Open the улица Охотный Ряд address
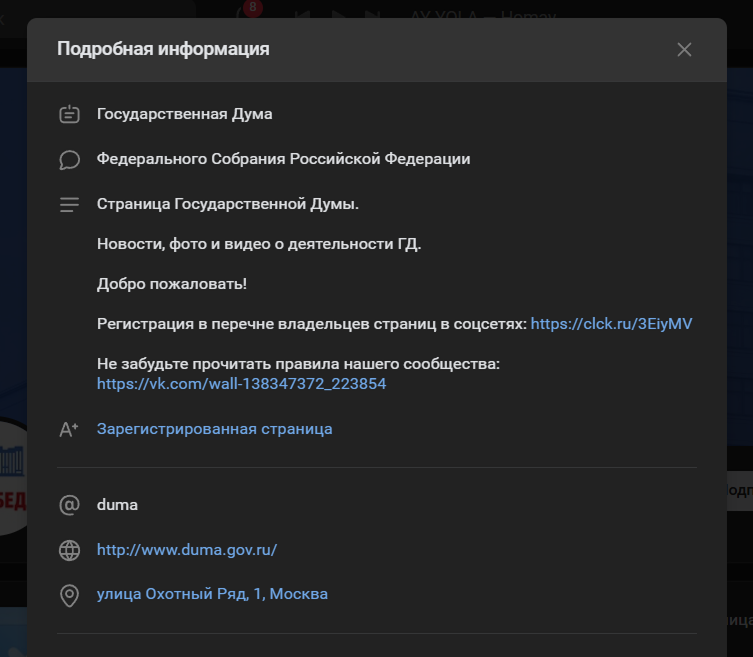Viewport: 753px width, 657px height. 212,594
